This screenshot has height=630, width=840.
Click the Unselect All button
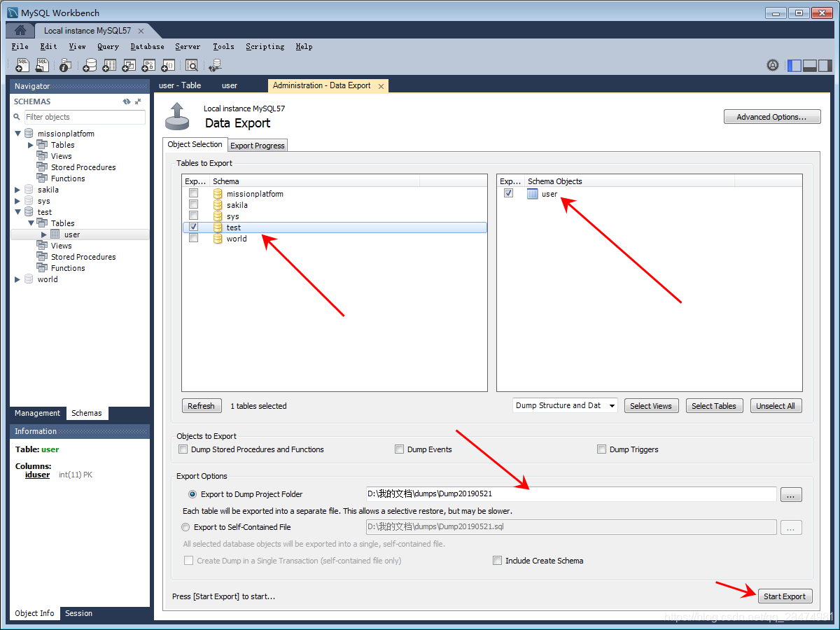tap(776, 406)
